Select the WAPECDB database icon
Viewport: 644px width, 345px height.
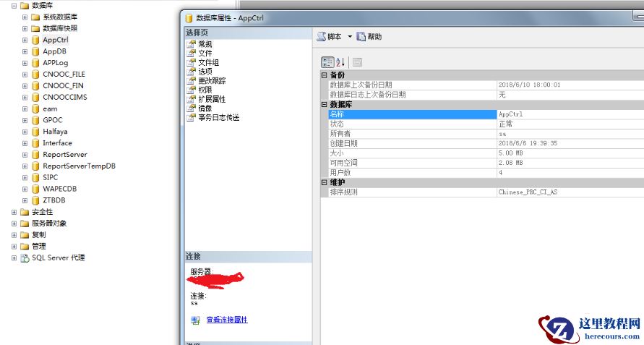point(35,189)
